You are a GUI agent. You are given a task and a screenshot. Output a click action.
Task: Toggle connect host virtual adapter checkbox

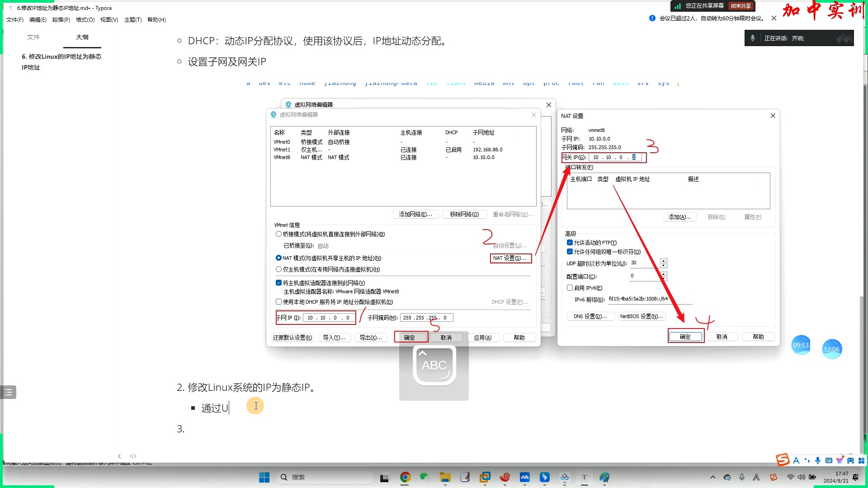278,283
